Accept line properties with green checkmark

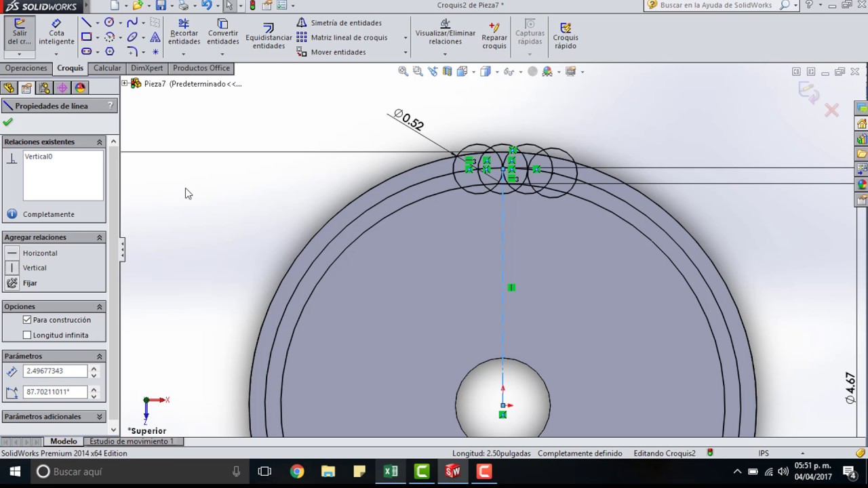pos(7,122)
